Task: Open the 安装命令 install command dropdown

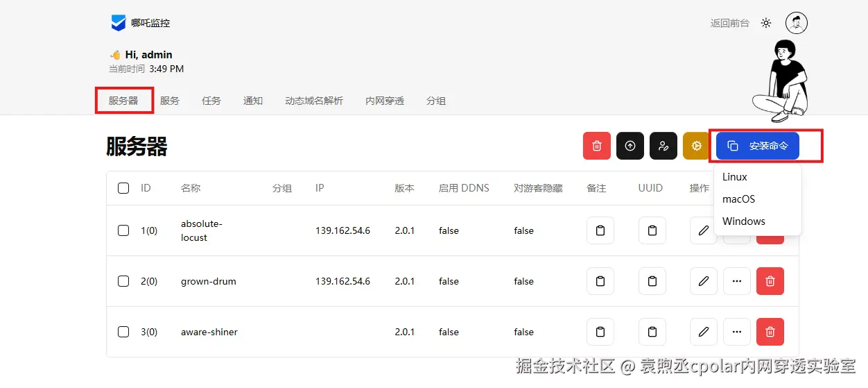Action: point(758,146)
